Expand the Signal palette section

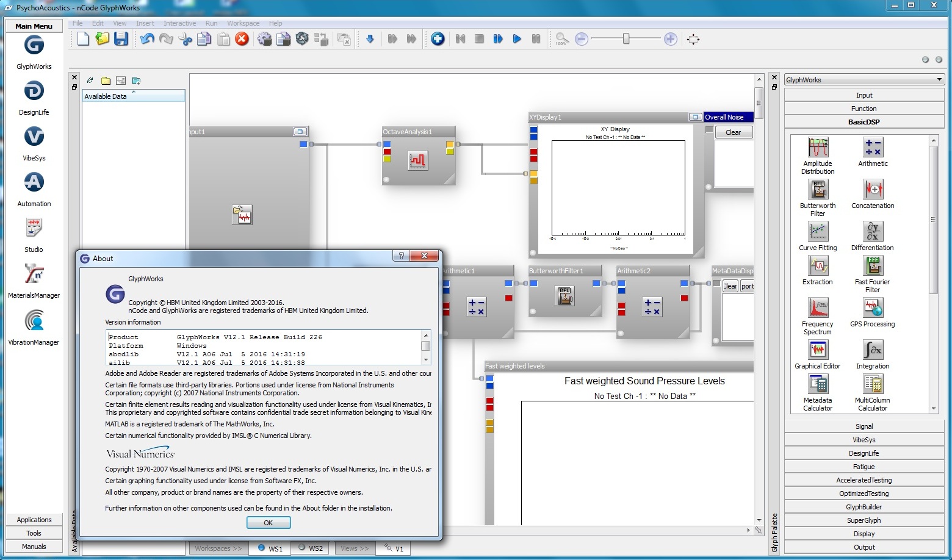[x=864, y=426]
